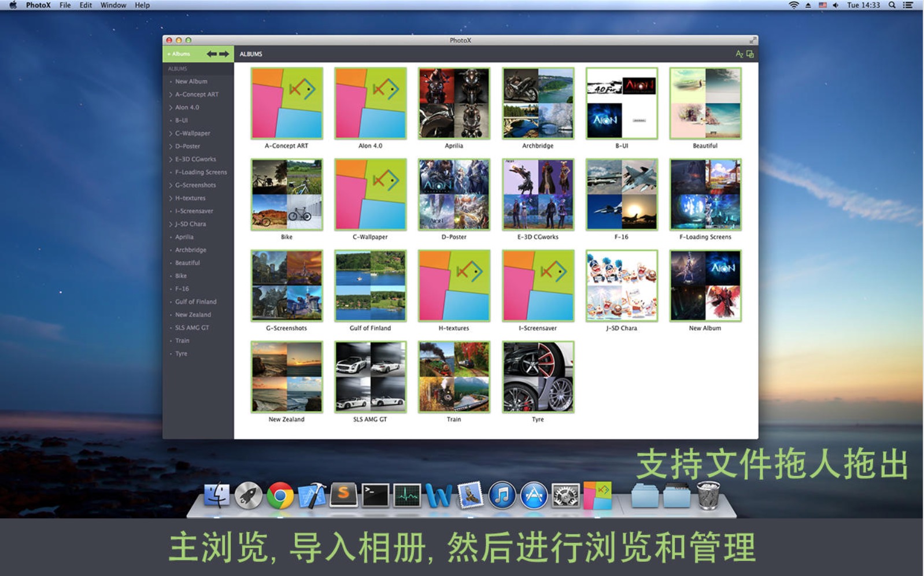This screenshot has width=924, height=576.
Task: Select Aprilia in the sidebar list
Action: [x=184, y=237]
